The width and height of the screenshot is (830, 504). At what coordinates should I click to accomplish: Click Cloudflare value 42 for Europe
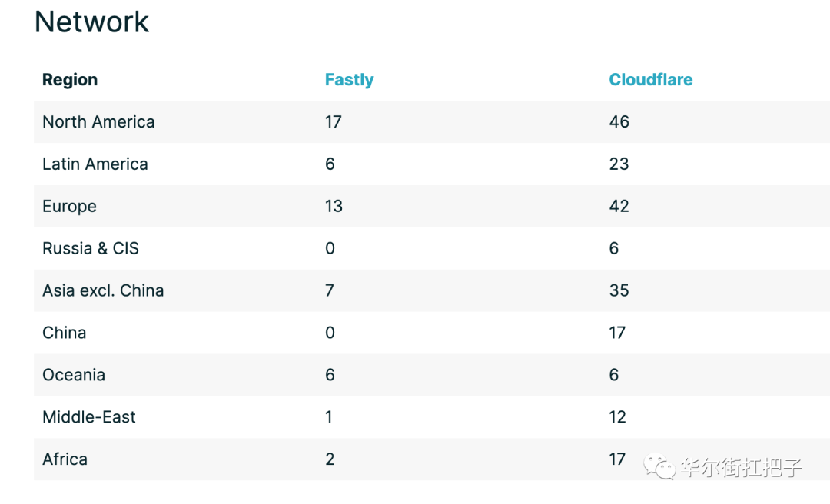[619, 207]
